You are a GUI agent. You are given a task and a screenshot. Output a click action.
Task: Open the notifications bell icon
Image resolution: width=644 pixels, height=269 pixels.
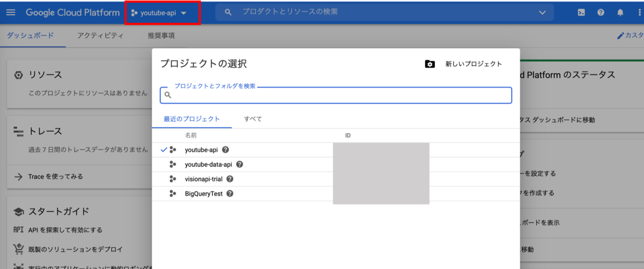tap(620, 12)
